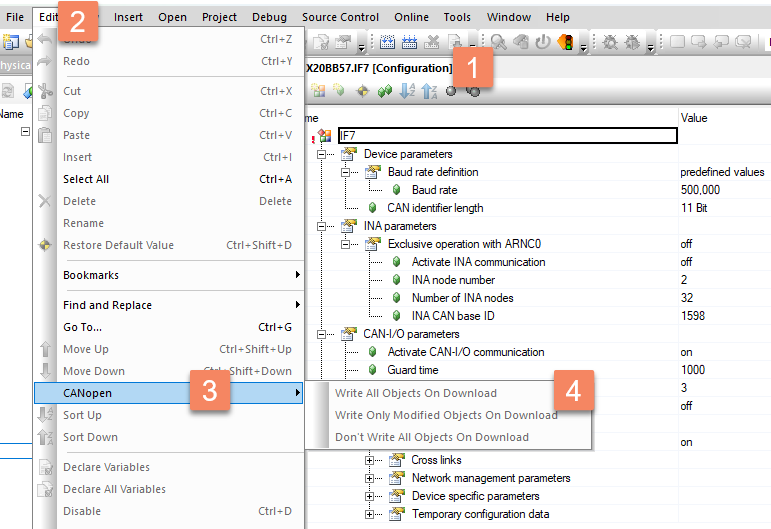This screenshot has height=529, width=771.
Task: Click the double green gems icon in the configuration toolbar
Action: (385, 90)
